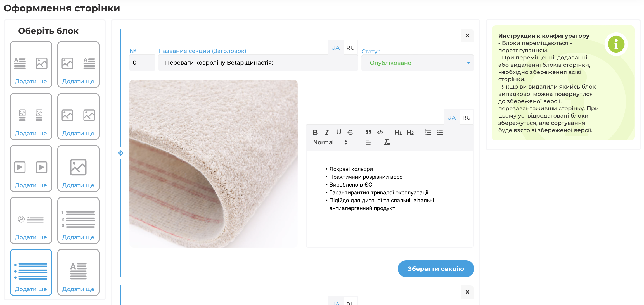Image resolution: width=644 pixels, height=305 pixels.
Task: Click the Зберегти секцію button
Action: [x=436, y=268]
